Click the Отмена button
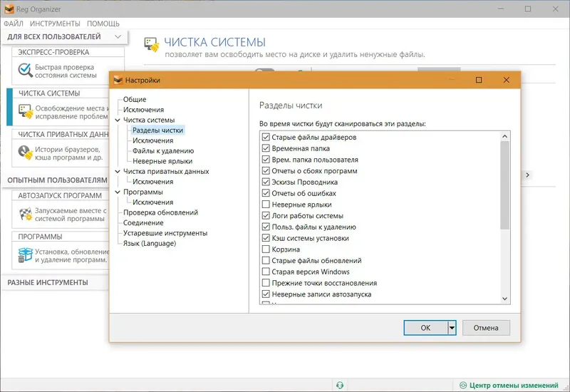This screenshot has width=570, height=392. point(486,328)
